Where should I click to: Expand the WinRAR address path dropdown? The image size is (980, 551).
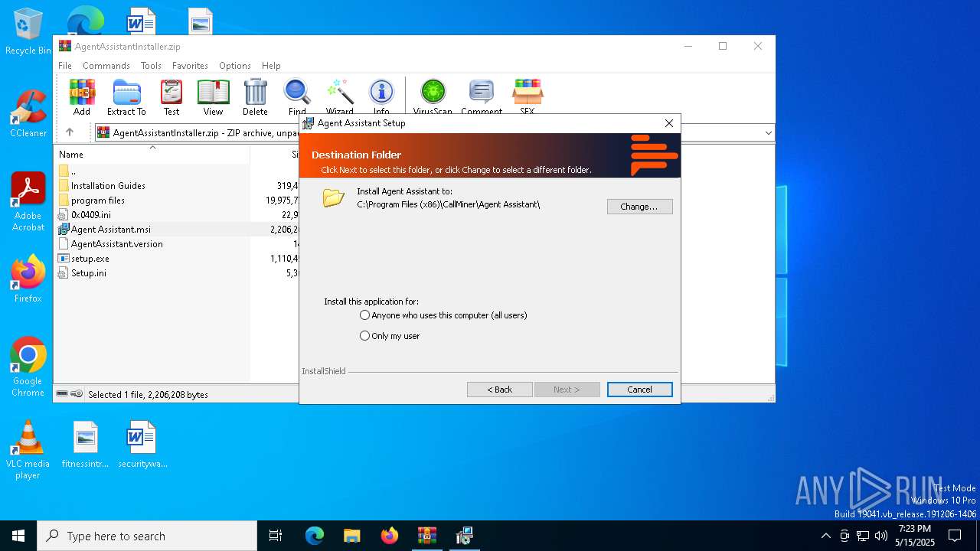click(x=768, y=132)
